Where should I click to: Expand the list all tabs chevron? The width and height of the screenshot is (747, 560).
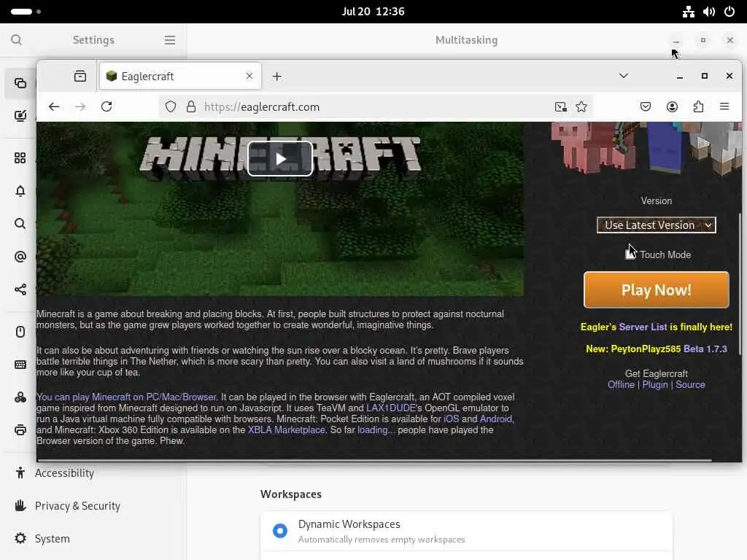pos(624,76)
